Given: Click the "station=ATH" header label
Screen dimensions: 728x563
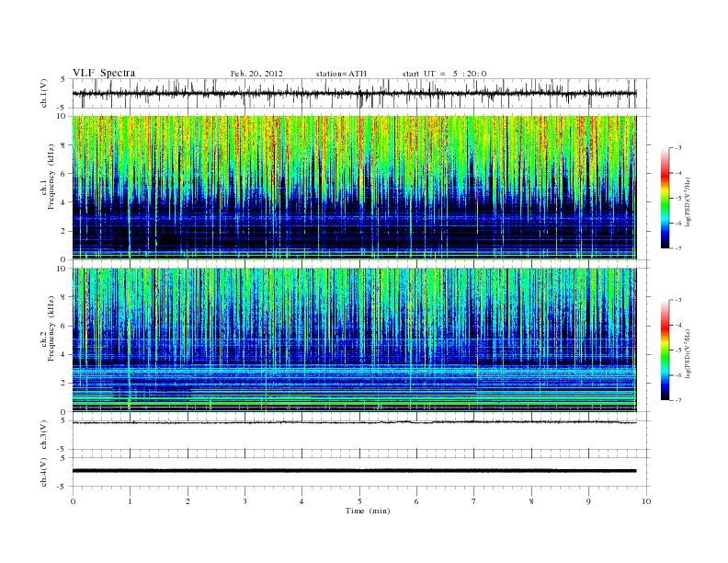Looking at the screenshot, I should [x=341, y=74].
